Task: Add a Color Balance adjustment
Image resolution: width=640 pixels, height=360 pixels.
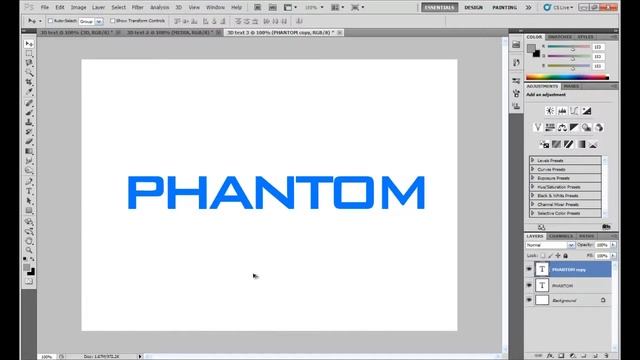Action: pos(562,128)
